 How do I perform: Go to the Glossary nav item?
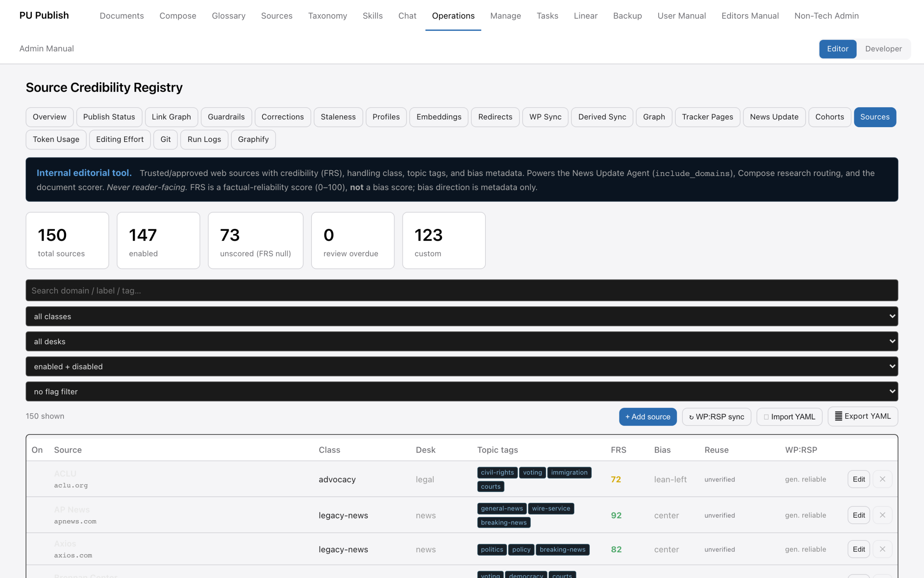228,16
